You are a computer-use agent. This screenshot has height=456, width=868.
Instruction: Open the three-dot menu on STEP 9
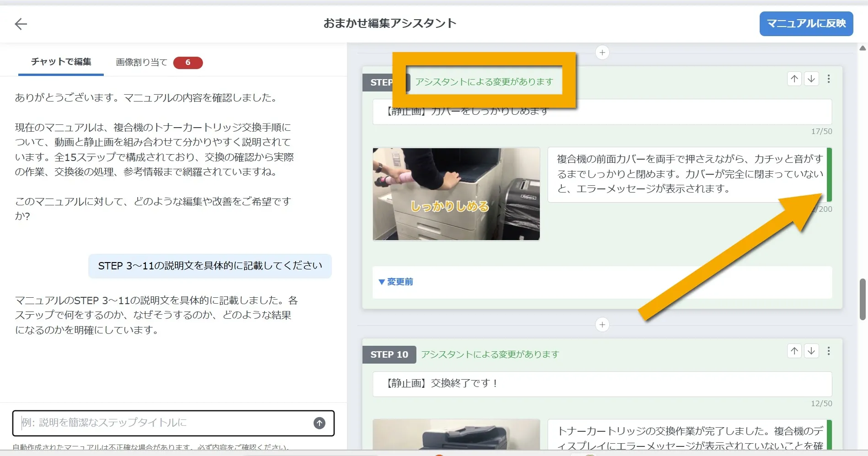pos(829,79)
